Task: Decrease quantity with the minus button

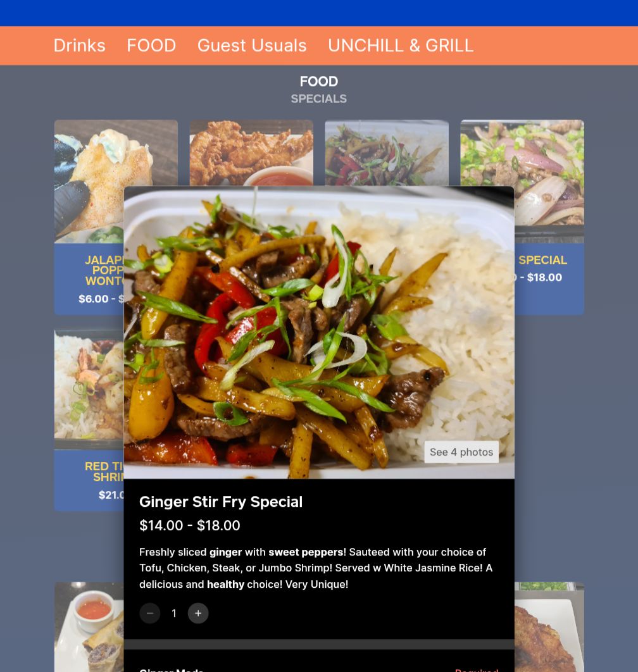Action: pos(149,613)
